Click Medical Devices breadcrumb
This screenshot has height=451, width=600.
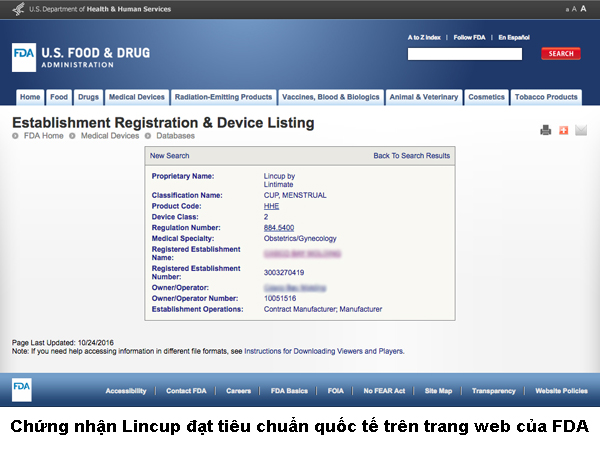point(110,136)
